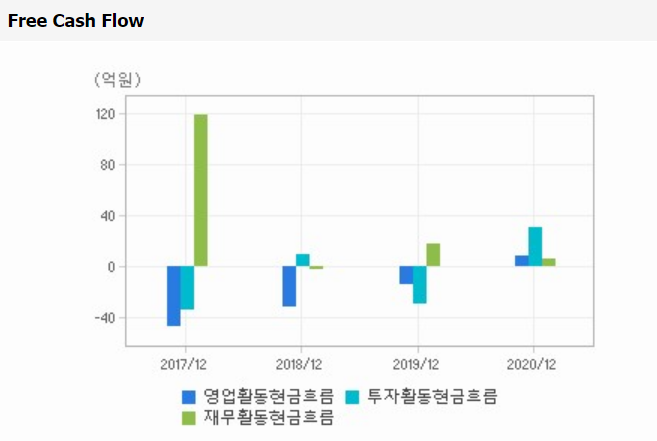Click the 120 y-axis value

105,114
